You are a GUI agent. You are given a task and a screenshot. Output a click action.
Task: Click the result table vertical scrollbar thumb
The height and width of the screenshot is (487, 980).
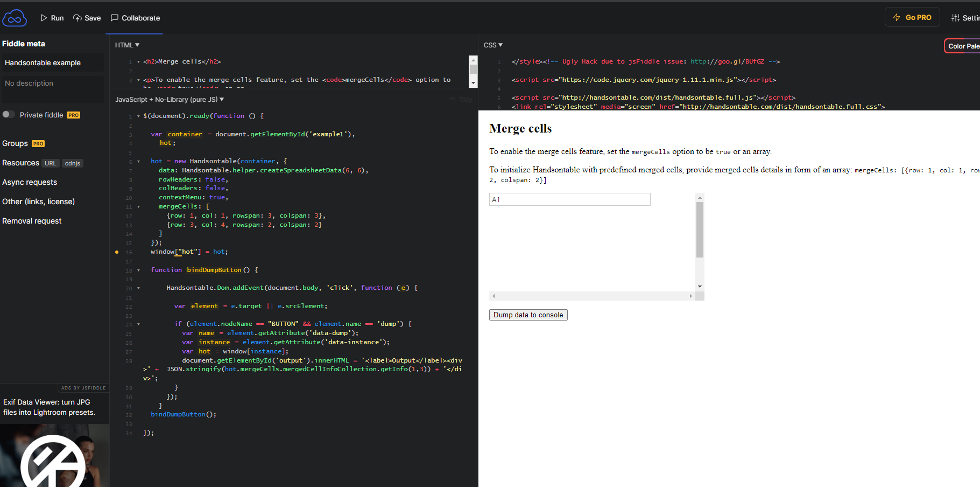click(x=700, y=230)
